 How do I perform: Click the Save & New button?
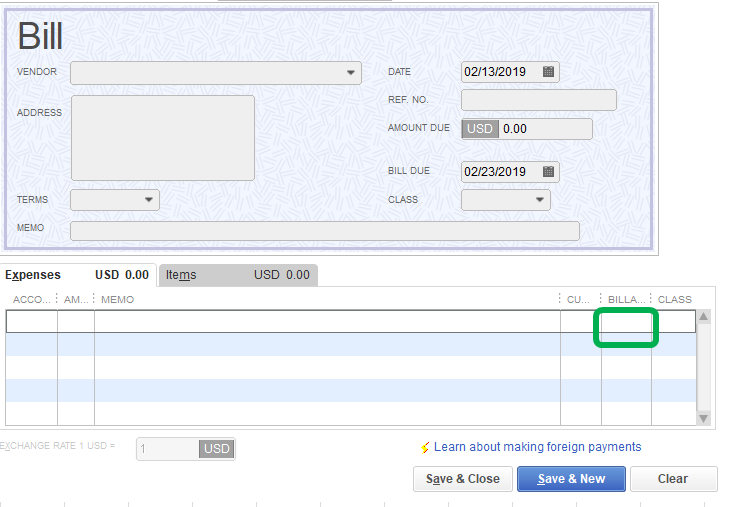[x=571, y=479]
